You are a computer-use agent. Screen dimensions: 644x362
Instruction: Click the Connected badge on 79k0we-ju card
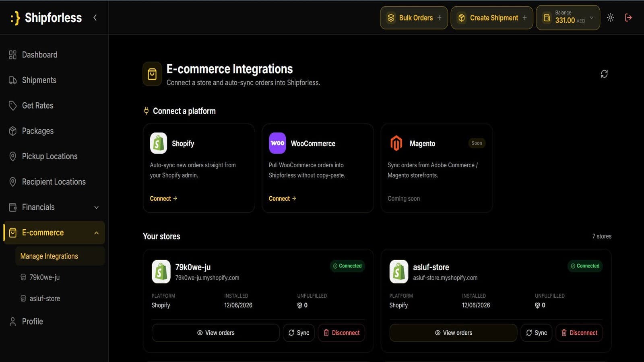[347, 266]
